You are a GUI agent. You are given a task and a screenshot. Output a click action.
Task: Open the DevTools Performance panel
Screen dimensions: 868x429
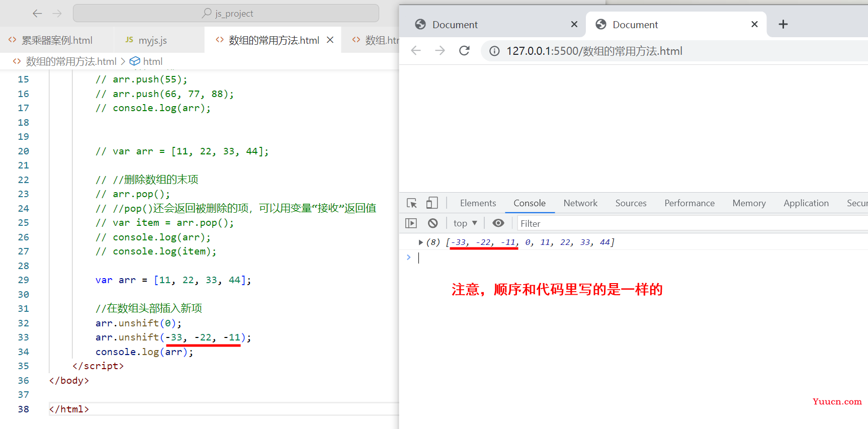click(x=689, y=203)
